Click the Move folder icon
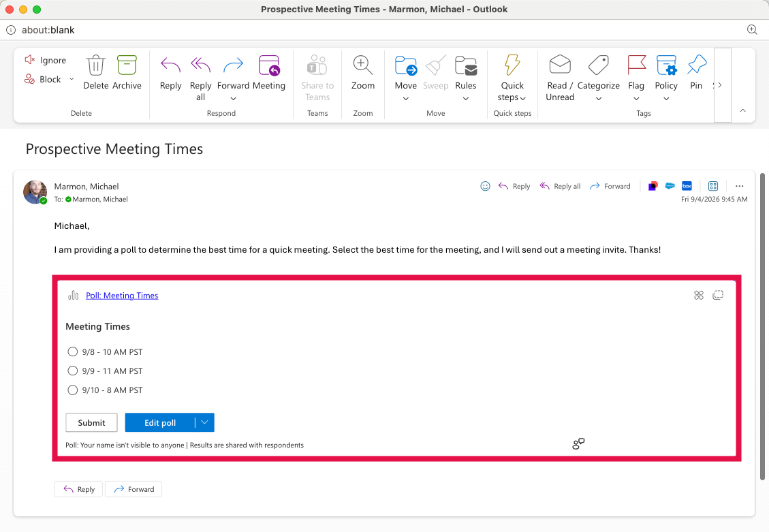 (x=405, y=65)
